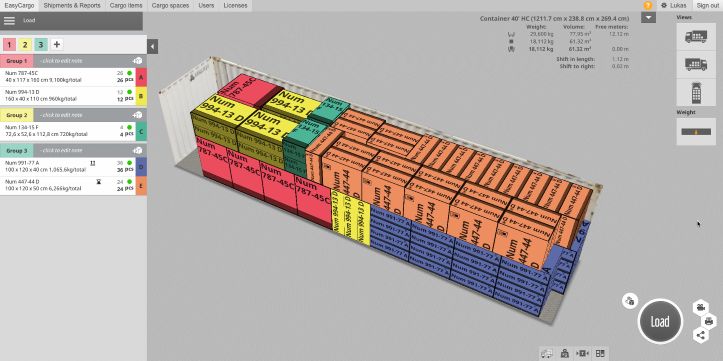Click the blue D color swatch

[x=141, y=167]
